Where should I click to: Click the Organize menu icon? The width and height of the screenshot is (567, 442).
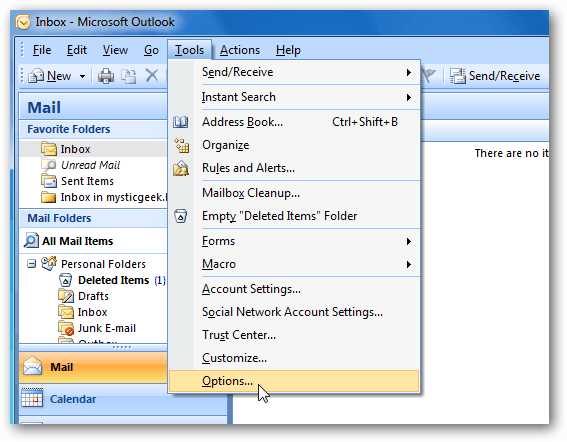tap(182, 145)
